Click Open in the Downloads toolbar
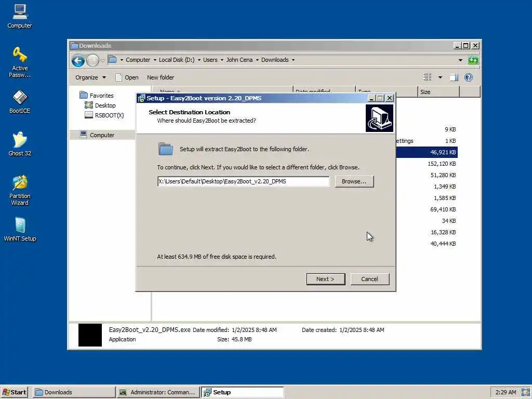532x399 pixels. (x=127, y=78)
